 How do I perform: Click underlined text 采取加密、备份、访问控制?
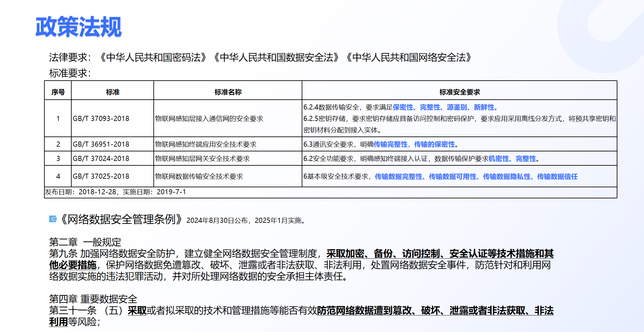pyautogui.click(x=383, y=254)
